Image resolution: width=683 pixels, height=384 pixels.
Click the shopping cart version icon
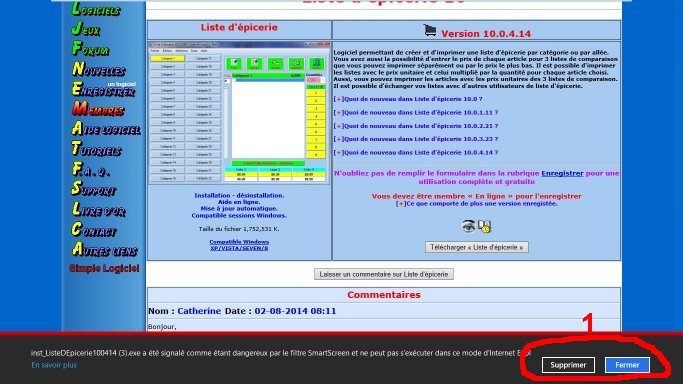tap(429, 30)
